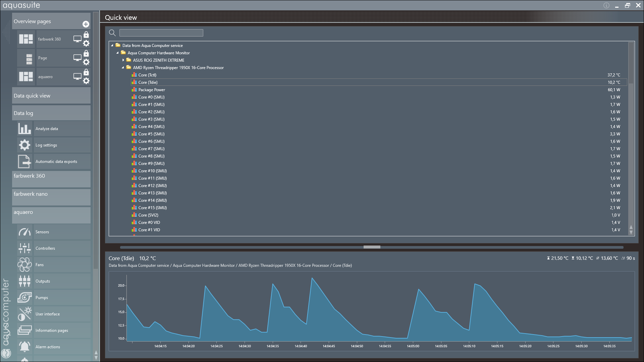
Task: Open Analyze data bar chart icon
Action: tap(24, 129)
